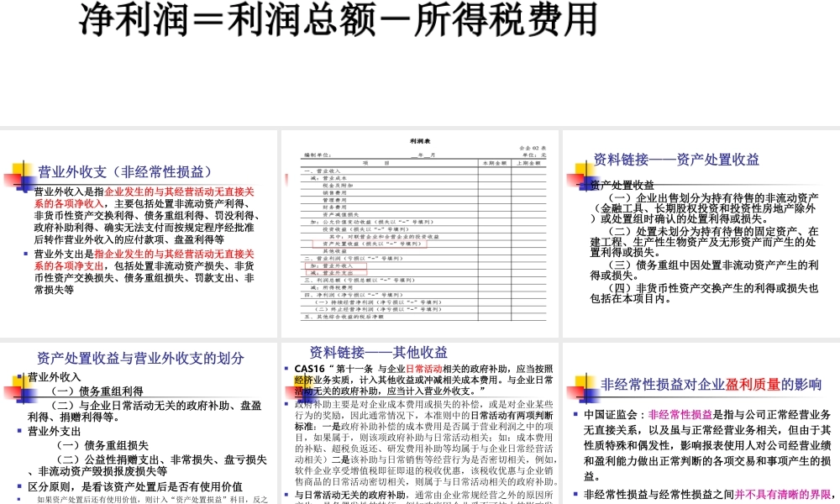The height and width of the screenshot is (504, 840).
Task: Click the purple text 并不具有清晰的界限
Action: point(784,494)
